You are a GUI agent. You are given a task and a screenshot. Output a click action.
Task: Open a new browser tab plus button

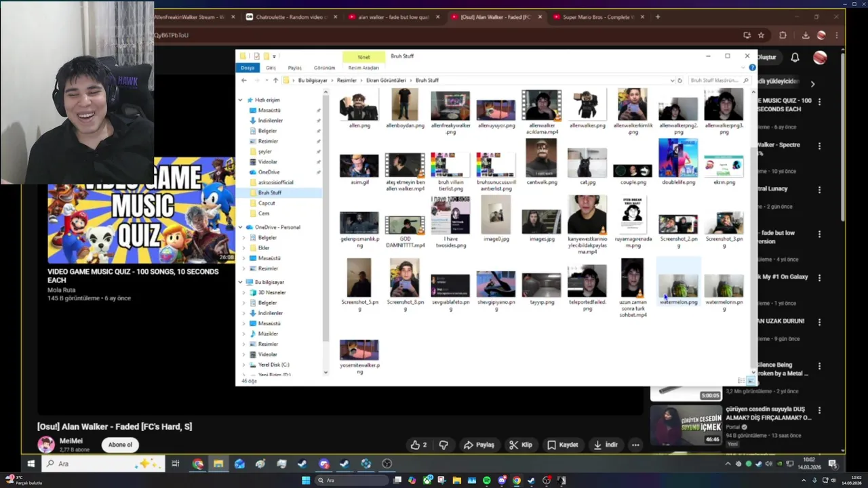click(x=657, y=17)
